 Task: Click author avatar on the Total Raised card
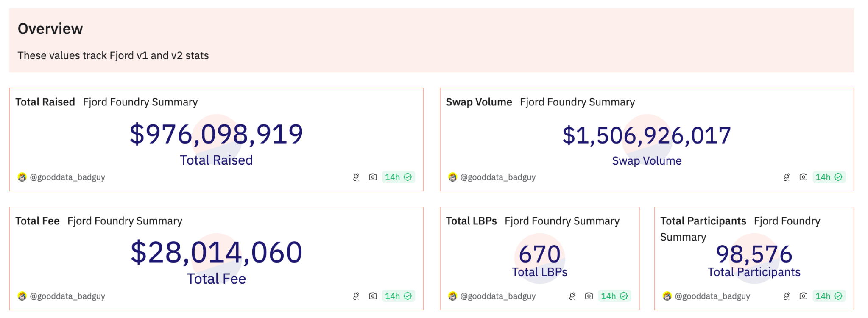[22, 177]
